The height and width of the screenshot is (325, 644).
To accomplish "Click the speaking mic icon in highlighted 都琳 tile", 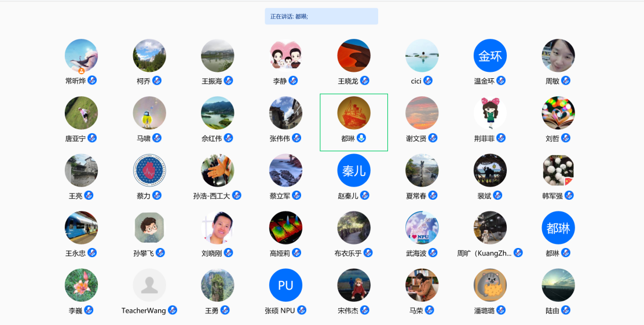I will point(361,138).
